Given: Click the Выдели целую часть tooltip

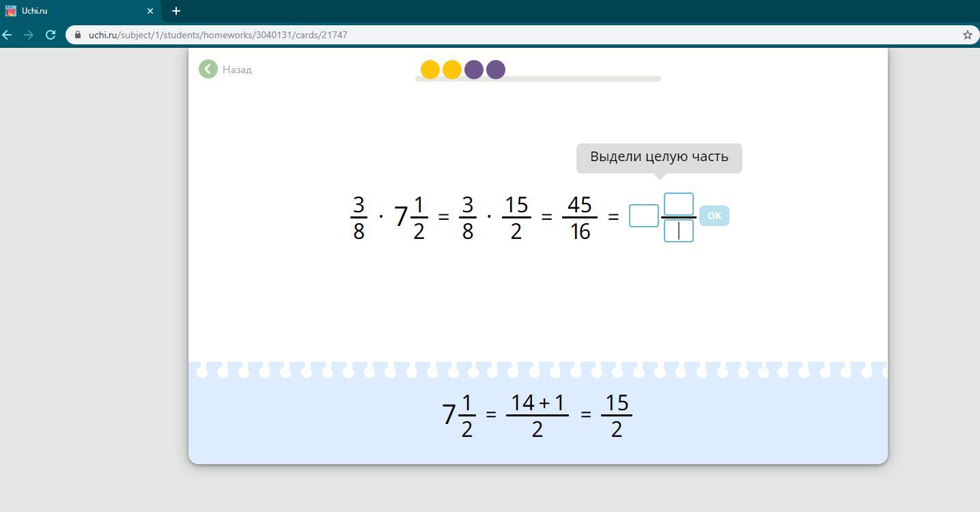Looking at the screenshot, I should coord(659,157).
